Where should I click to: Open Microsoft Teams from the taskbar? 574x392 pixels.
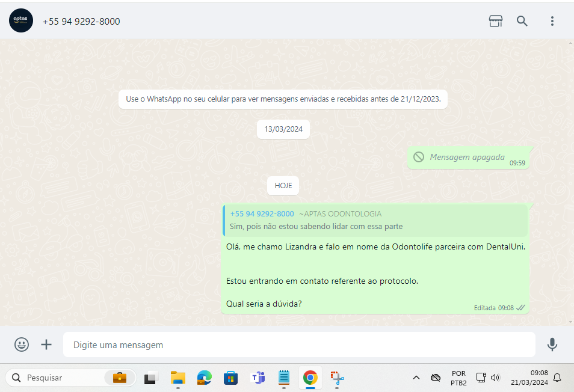258,378
